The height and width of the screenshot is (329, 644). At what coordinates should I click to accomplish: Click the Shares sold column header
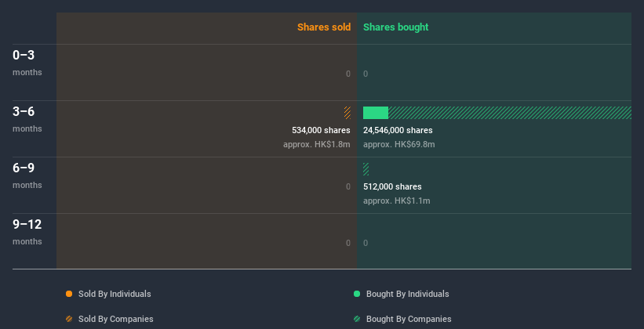pos(324,27)
